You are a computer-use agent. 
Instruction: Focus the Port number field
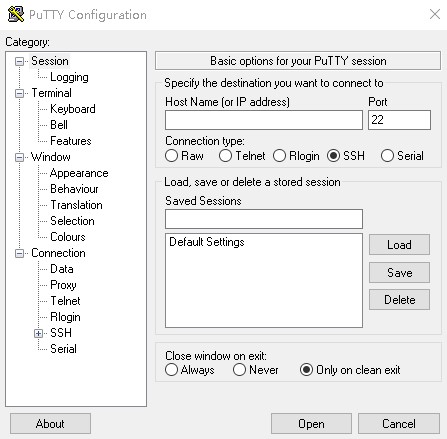point(399,120)
